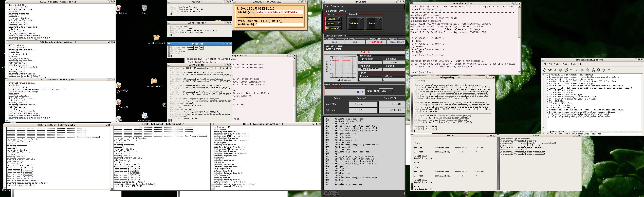
Task: Click the Pause transition button
Action: tap(374, 24)
